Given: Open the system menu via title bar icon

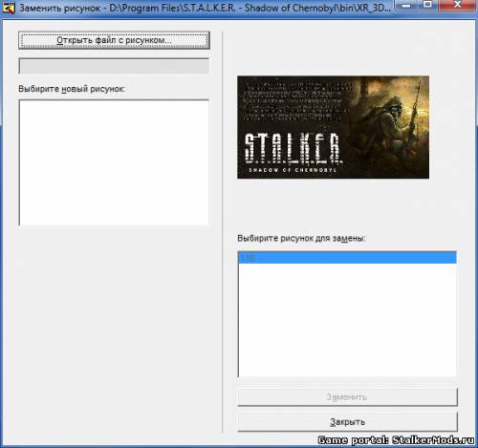Looking at the screenshot, I should click(9, 8).
